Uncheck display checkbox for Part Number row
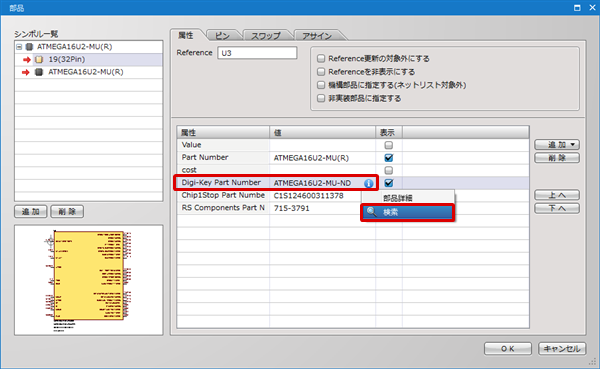 [x=388, y=158]
